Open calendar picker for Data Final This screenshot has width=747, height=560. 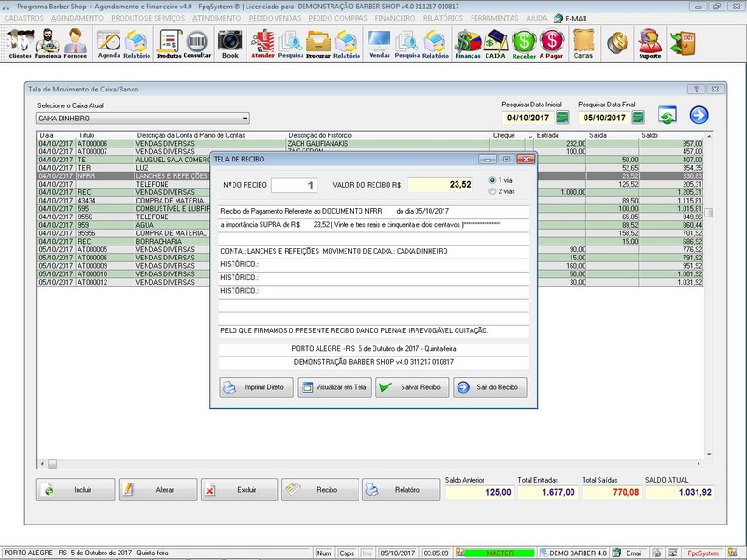pyautogui.click(x=638, y=118)
